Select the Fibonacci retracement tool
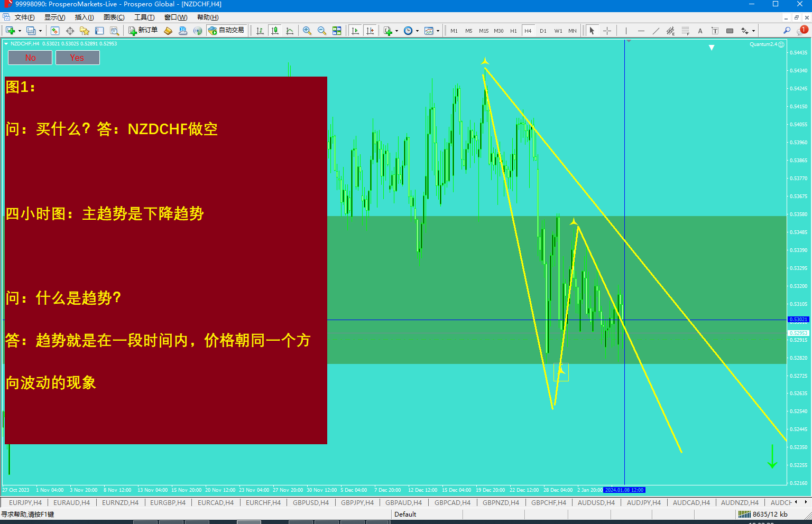This screenshot has height=524, width=812. click(x=670, y=31)
